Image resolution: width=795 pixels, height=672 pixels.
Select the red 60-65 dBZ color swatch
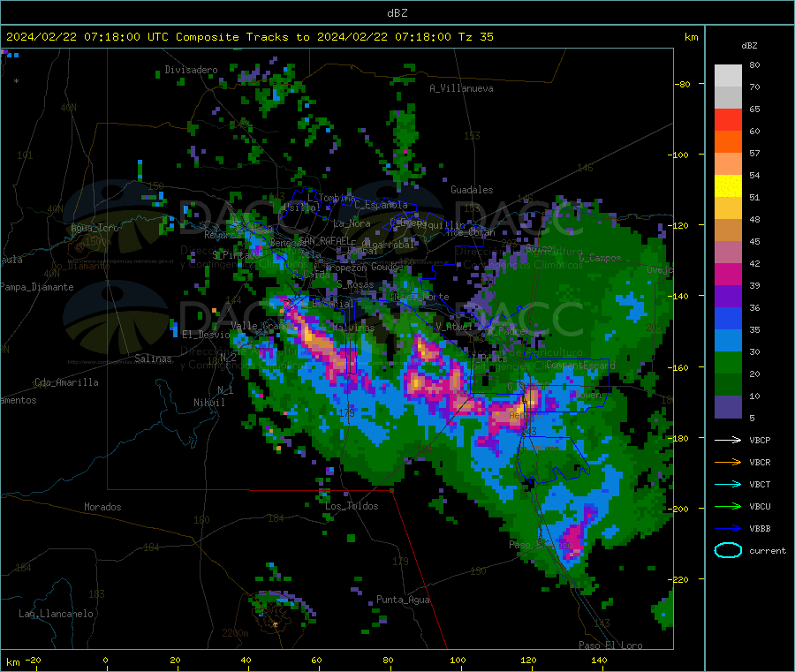tap(728, 119)
